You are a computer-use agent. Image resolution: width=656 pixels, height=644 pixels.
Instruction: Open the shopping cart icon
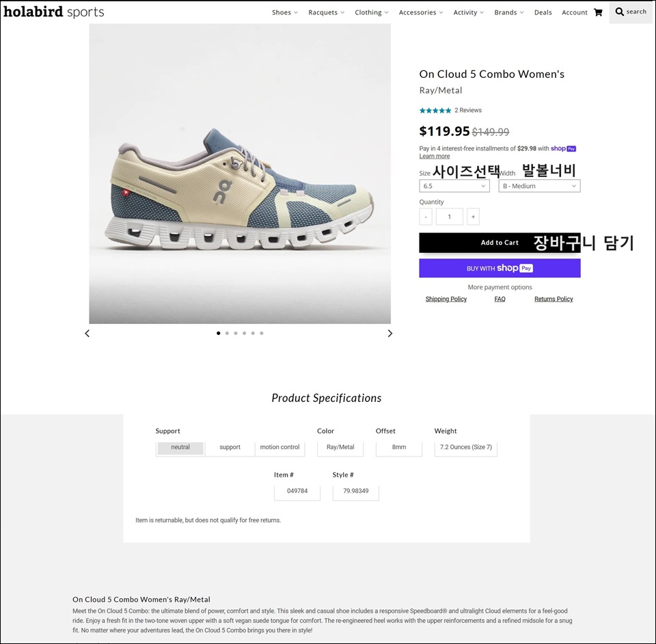[598, 12]
